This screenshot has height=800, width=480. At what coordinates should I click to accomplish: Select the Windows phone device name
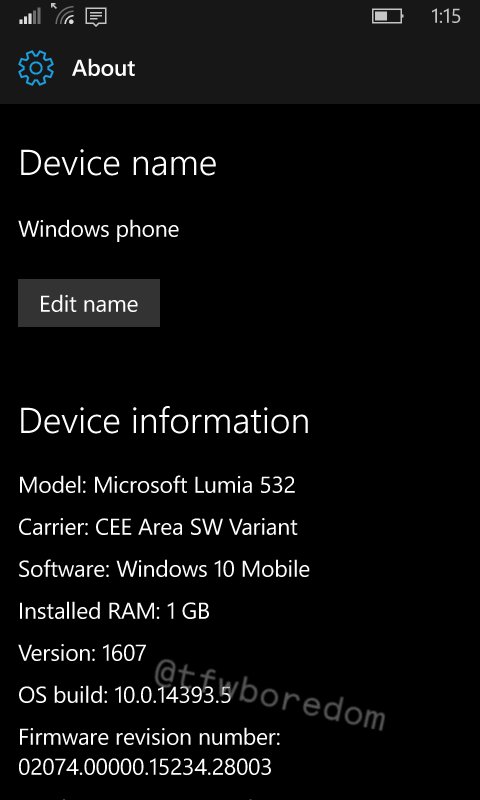[x=99, y=230]
